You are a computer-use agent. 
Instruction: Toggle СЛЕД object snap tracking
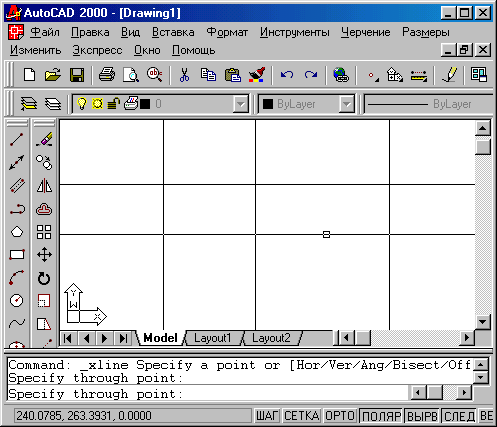tap(459, 416)
